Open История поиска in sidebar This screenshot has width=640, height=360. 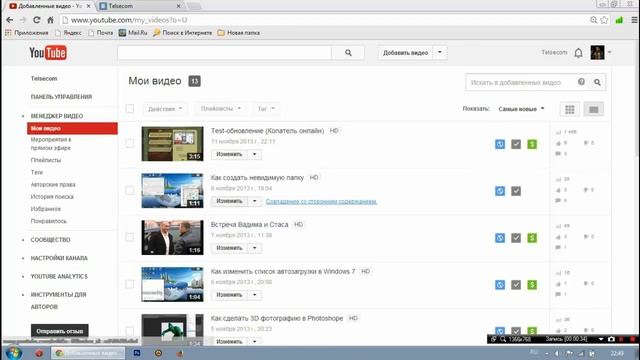(52, 197)
